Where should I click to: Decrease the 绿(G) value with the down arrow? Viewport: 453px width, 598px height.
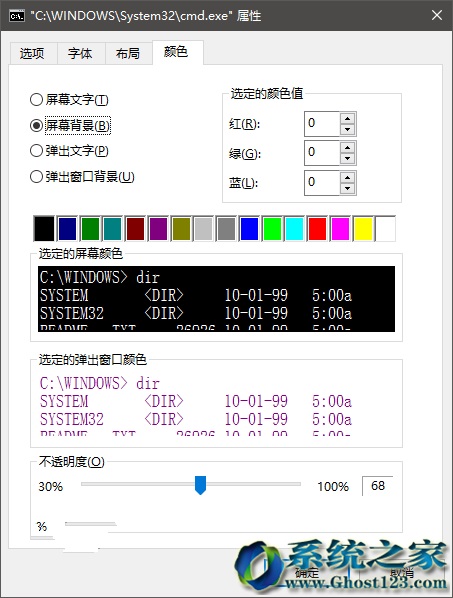pos(347,158)
